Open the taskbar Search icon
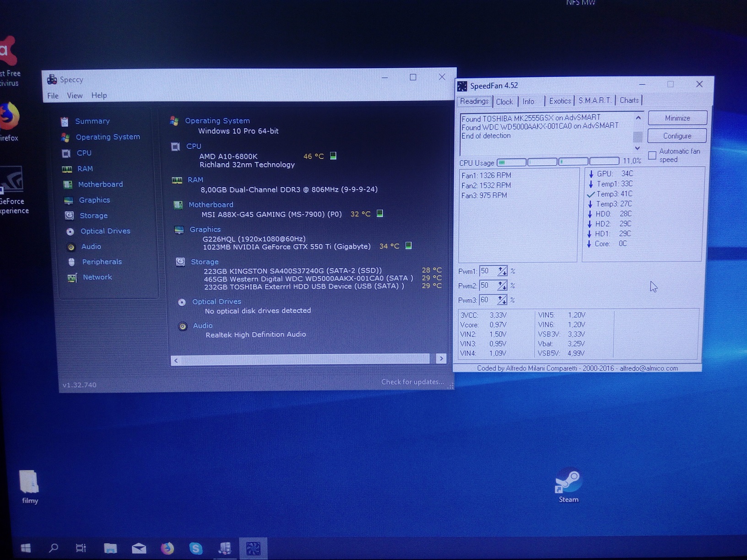 tap(54, 548)
